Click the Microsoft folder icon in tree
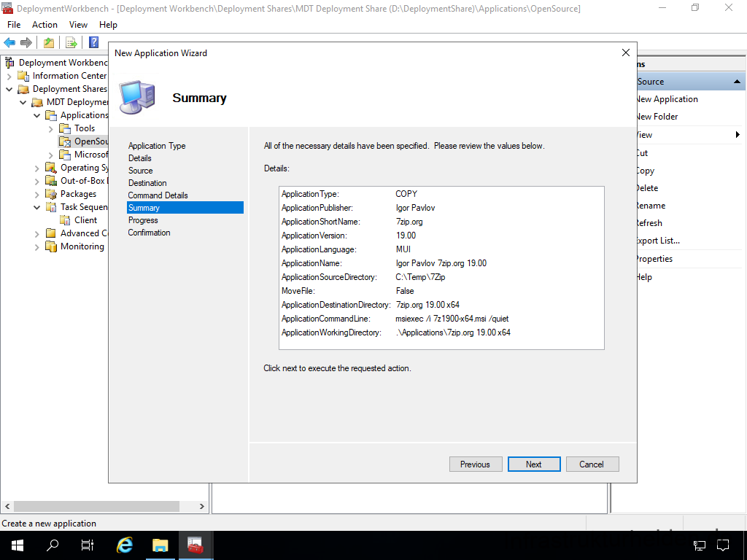The image size is (747, 560). [x=65, y=155]
